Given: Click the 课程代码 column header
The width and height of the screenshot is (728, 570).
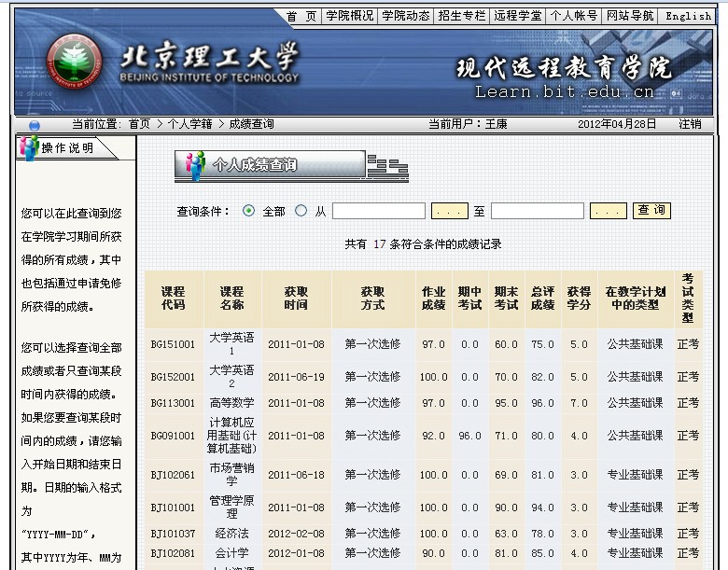Looking at the screenshot, I should pos(174,299).
